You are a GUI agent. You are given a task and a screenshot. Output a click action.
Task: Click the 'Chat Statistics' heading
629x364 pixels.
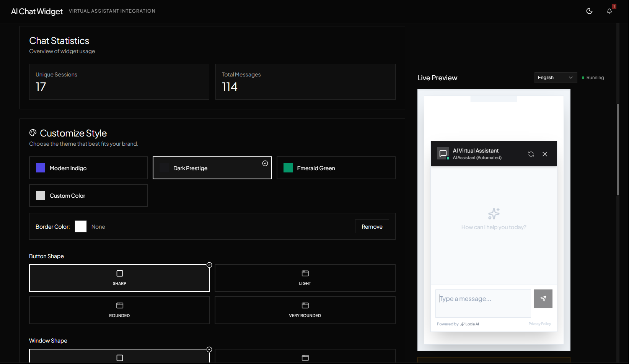(59, 41)
